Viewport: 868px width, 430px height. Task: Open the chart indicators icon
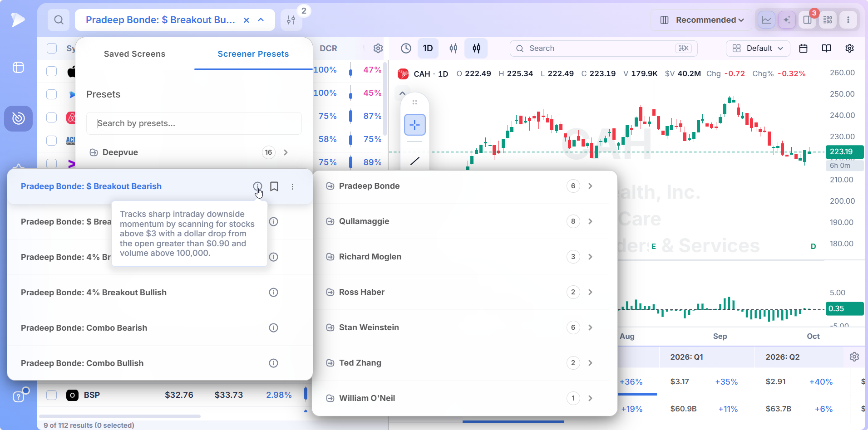[453, 49]
